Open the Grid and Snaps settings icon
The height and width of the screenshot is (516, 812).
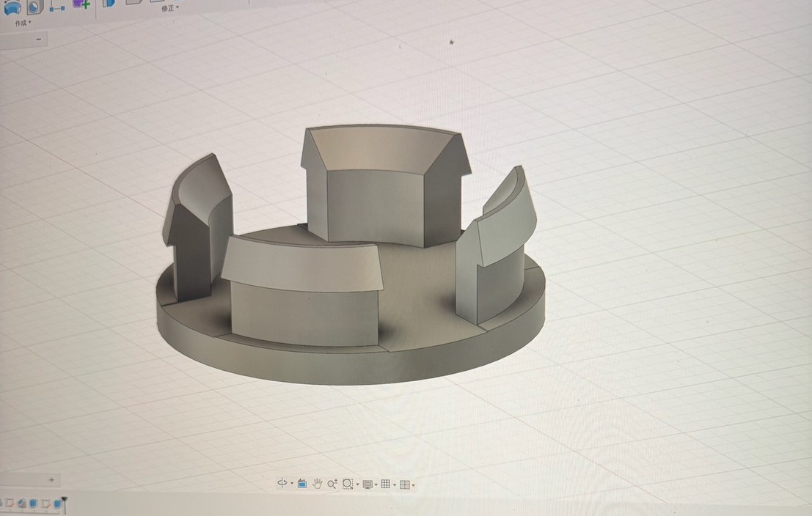[x=386, y=484]
